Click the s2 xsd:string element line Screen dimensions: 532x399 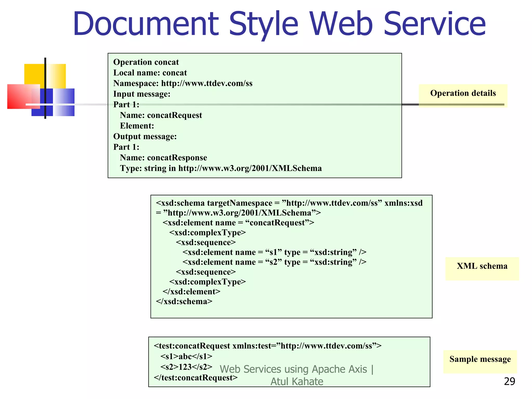click(x=274, y=262)
